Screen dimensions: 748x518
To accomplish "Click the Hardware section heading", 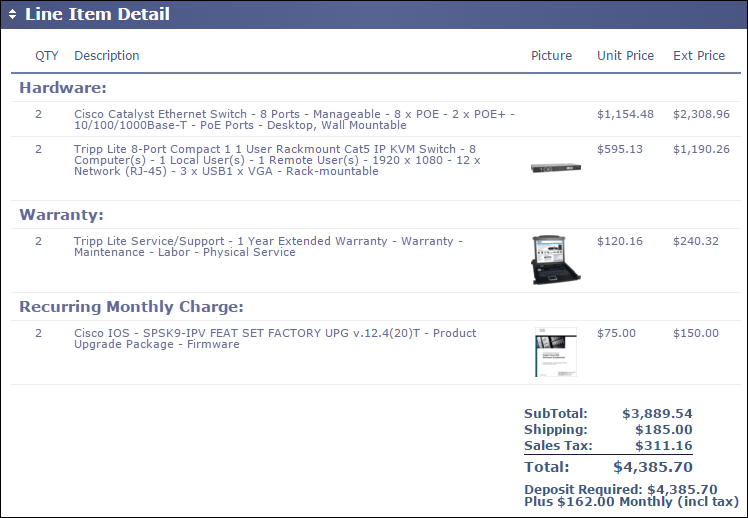I will click(63, 88).
